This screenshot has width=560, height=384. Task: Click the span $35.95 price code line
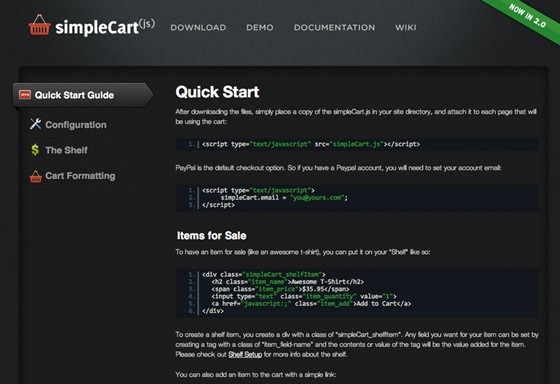[x=280, y=289]
